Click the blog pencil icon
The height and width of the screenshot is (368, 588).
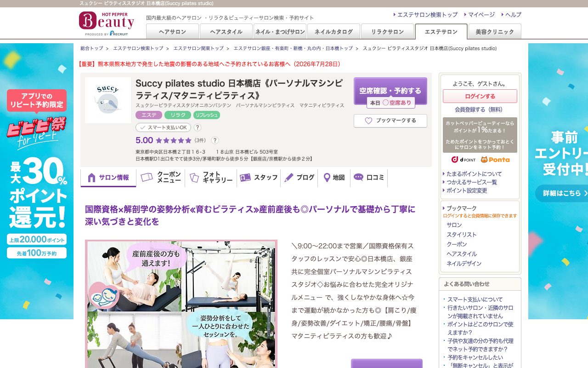tap(289, 178)
